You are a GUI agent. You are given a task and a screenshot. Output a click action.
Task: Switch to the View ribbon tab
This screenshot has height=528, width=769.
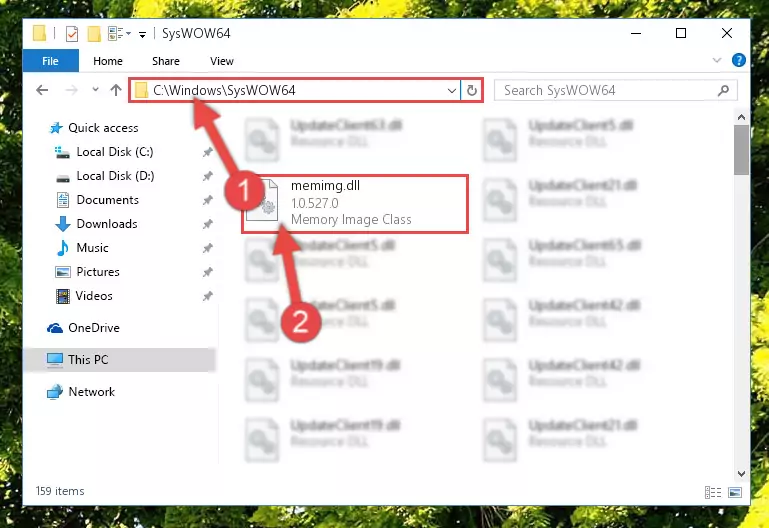point(222,61)
